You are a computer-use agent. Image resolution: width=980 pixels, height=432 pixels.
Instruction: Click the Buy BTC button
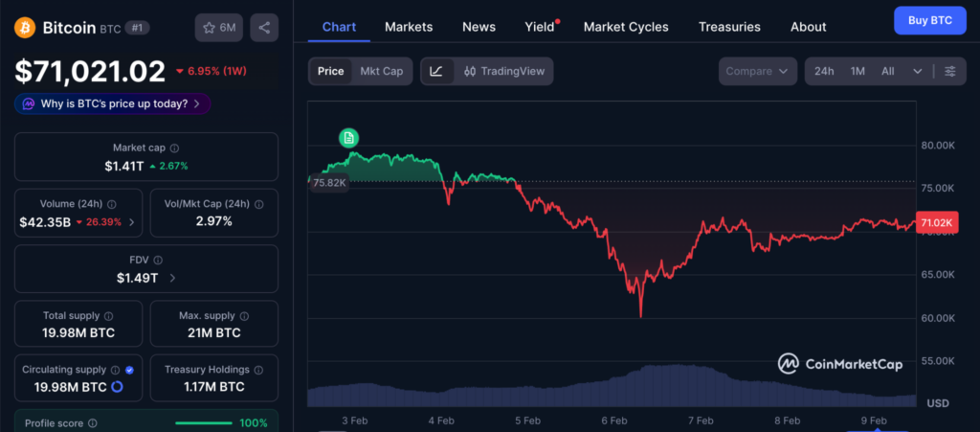[x=929, y=20]
